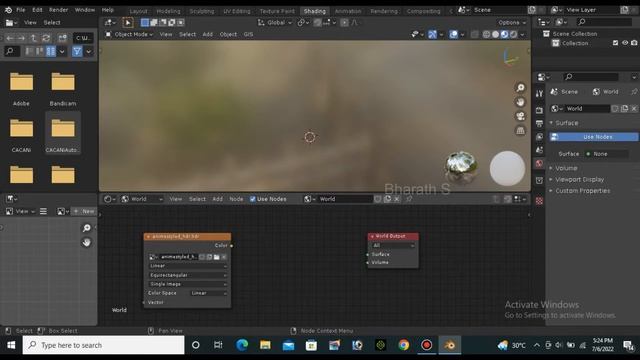This screenshot has width=640, height=360.
Task: Click outliner search field
Action: (x=604, y=22)
